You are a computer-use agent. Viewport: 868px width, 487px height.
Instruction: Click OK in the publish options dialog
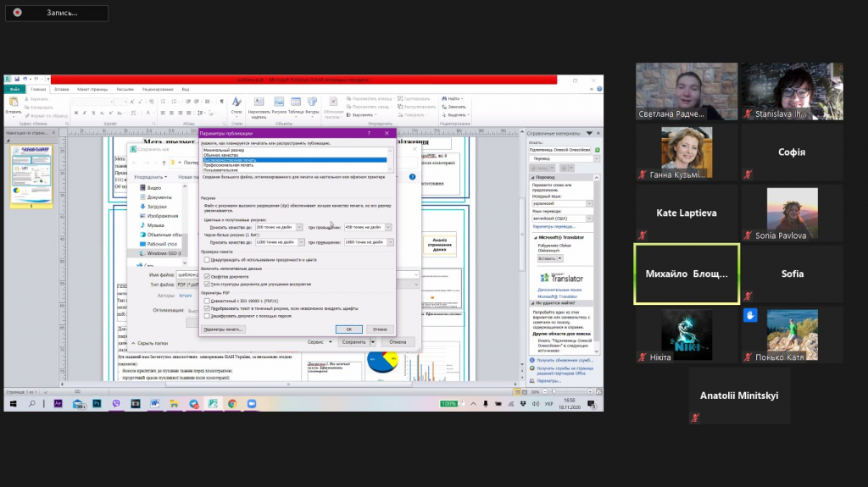click(348, 329)
